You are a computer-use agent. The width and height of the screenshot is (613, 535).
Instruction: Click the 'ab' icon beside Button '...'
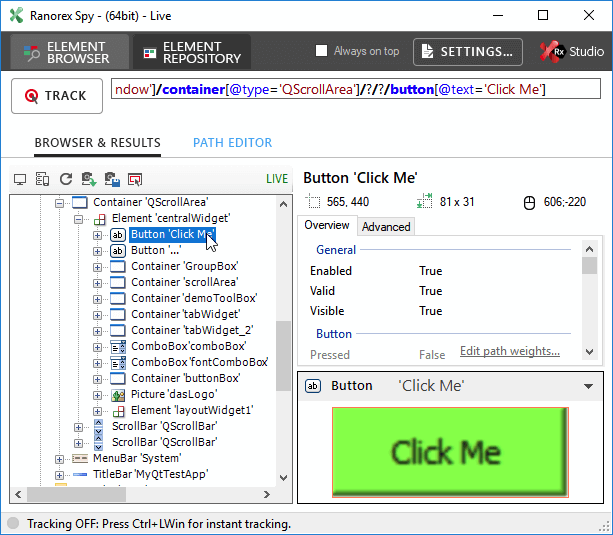(x=117, y=251)
